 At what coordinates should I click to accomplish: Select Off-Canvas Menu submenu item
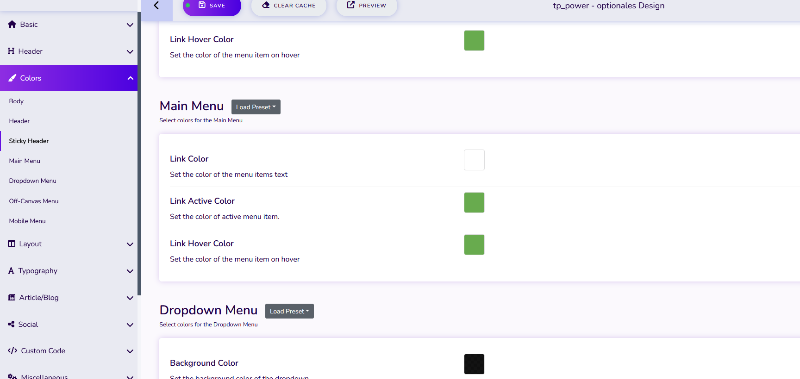coord(34,201)
